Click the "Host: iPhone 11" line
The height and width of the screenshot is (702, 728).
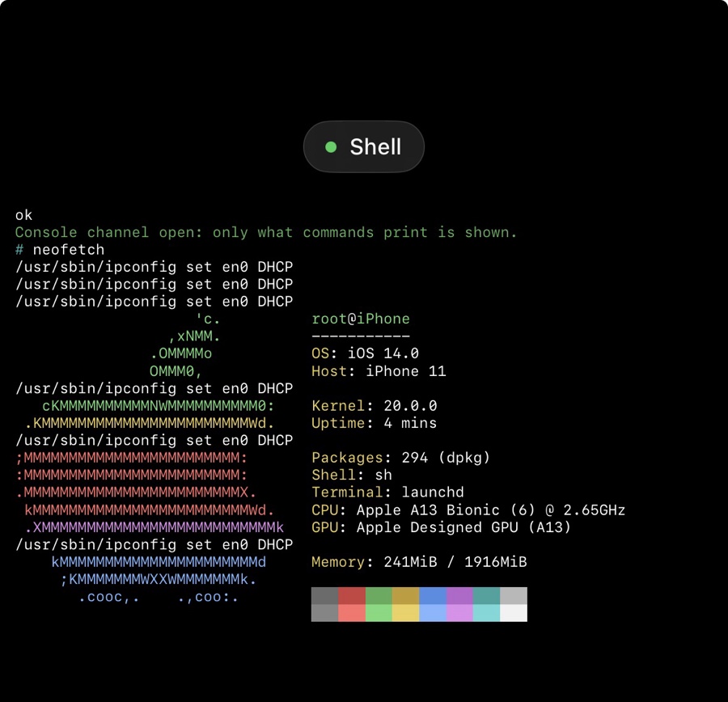click(379, 371)
